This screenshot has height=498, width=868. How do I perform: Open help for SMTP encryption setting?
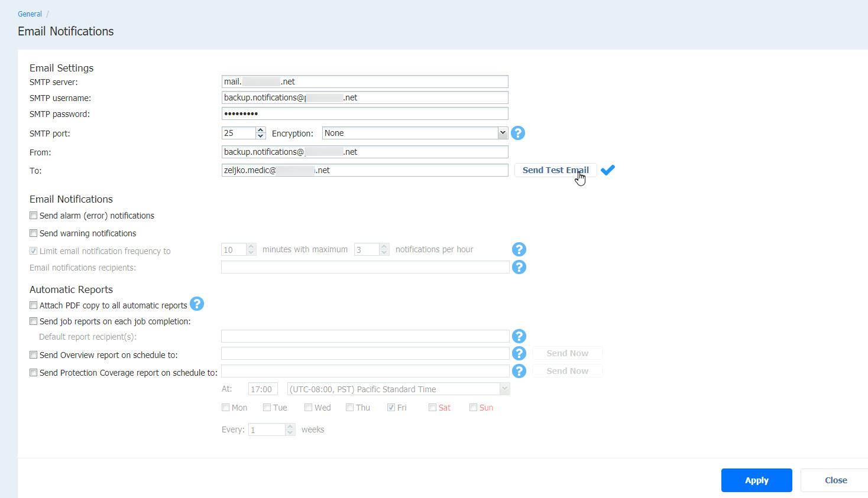(518, 133)
